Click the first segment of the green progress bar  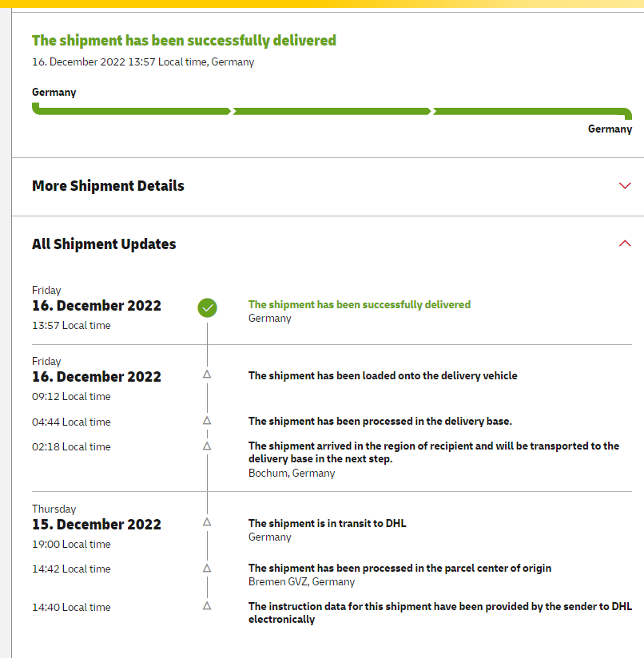point(132,111)
